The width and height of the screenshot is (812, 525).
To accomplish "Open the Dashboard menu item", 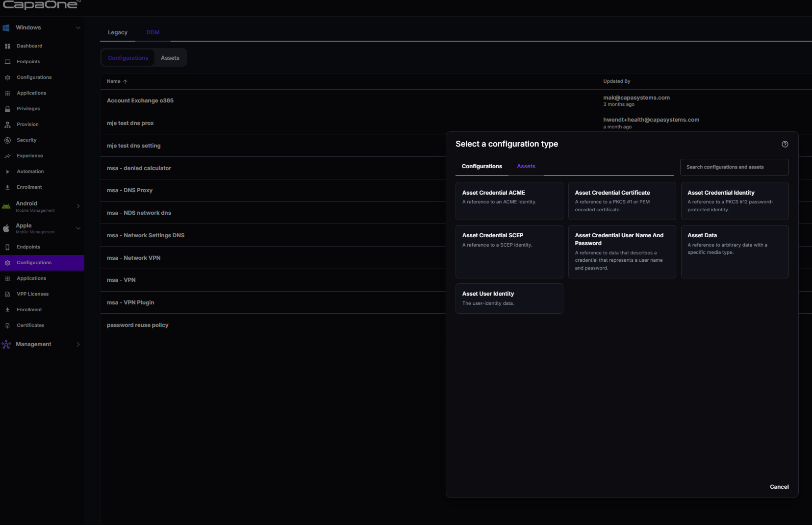I will [42, 46].
